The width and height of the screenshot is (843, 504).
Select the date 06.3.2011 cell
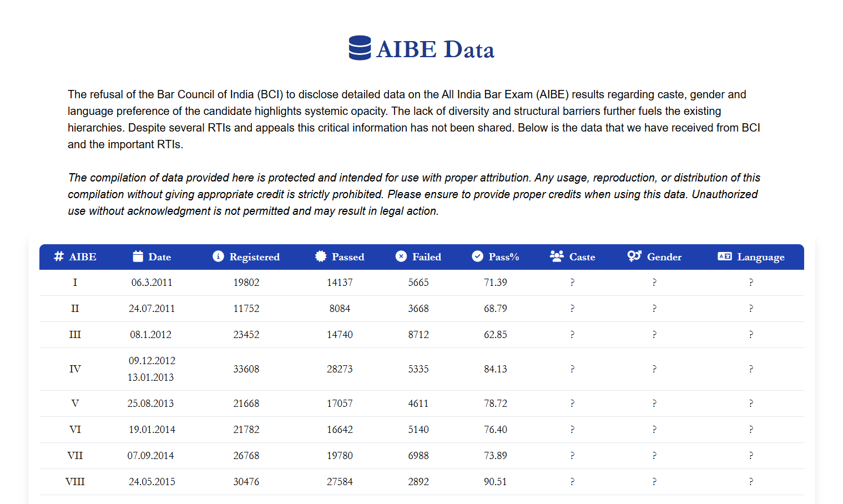pos(152,283)
